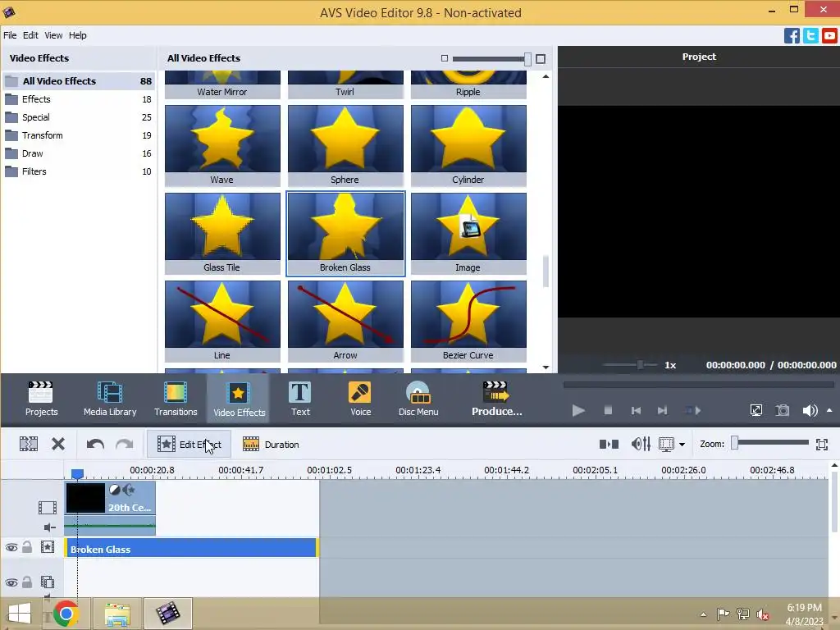Open the View menu
Screen dimensions: 840x630
(x=53, y=35)
